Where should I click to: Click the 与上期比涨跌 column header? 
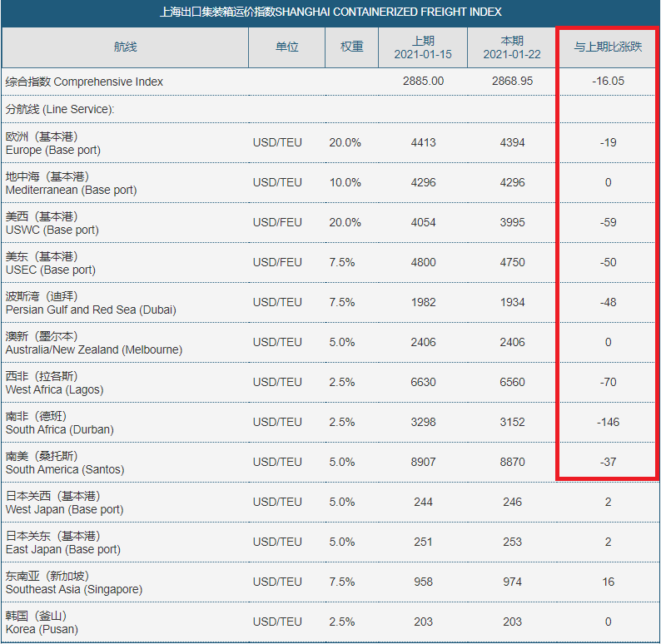pos(608,47)
